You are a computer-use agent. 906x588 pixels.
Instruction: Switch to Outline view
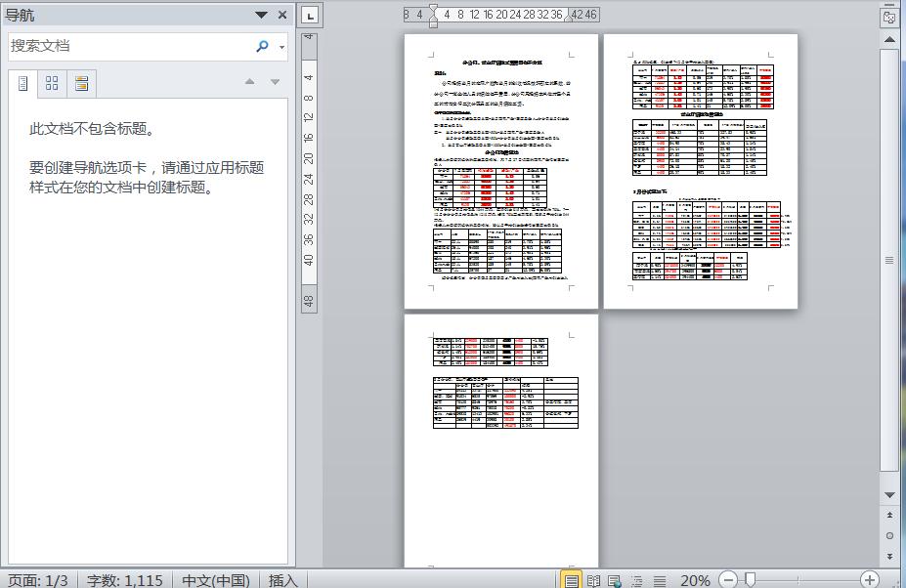click(637, 580)
